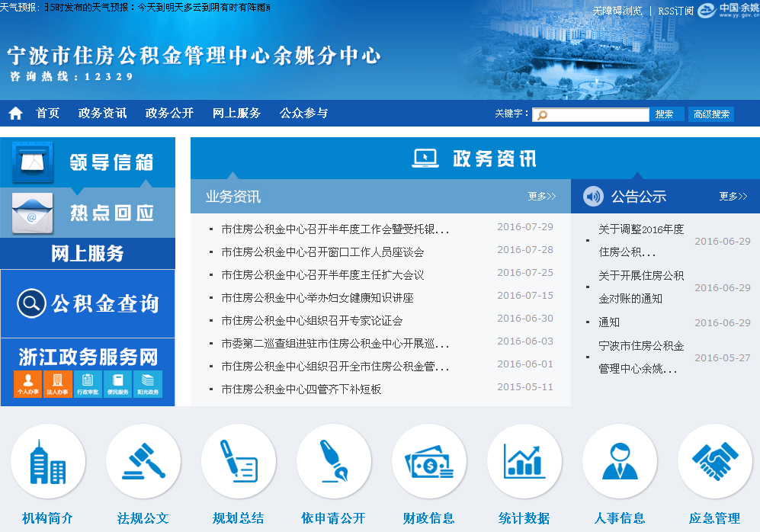Open notice 关于开展住房公积金对账的通知
The image size is (760, 532).
pyautogui.click(x=641, y=287)
